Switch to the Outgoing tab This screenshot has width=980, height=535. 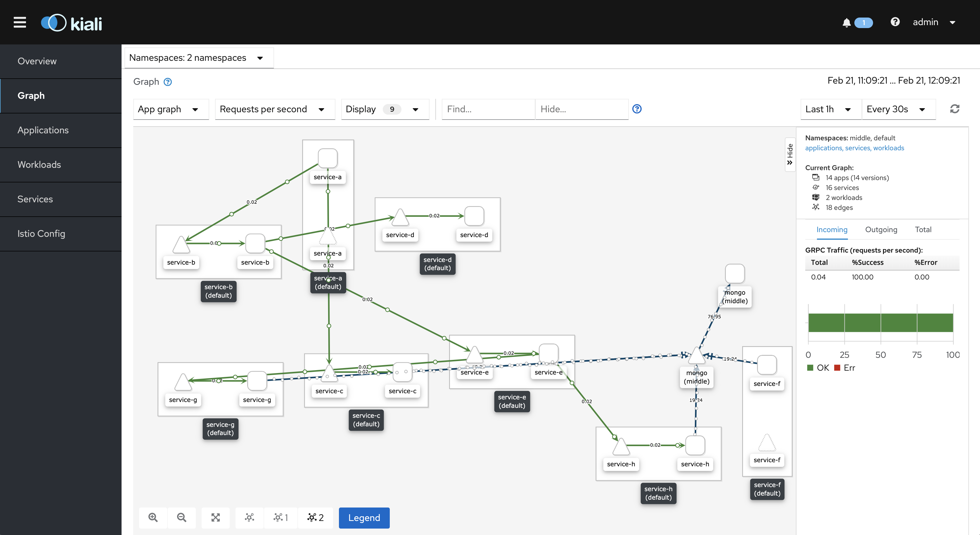[881, 229]
